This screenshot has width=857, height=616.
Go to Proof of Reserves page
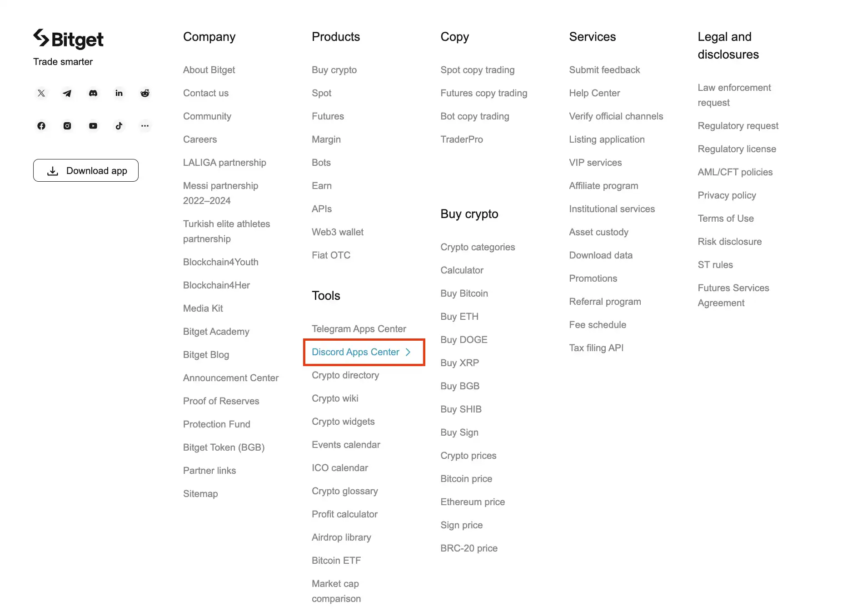point(221,401)
